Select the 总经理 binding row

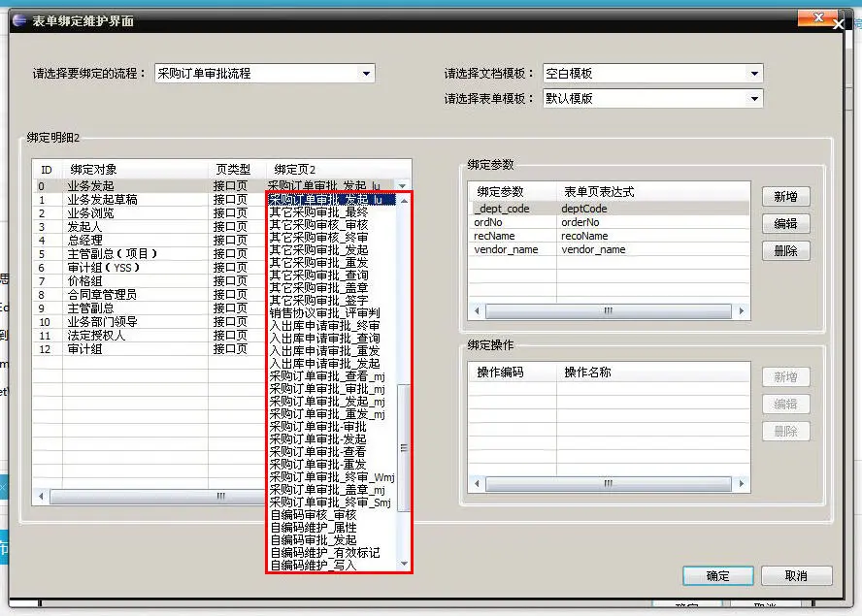click(x=149, y=241)
